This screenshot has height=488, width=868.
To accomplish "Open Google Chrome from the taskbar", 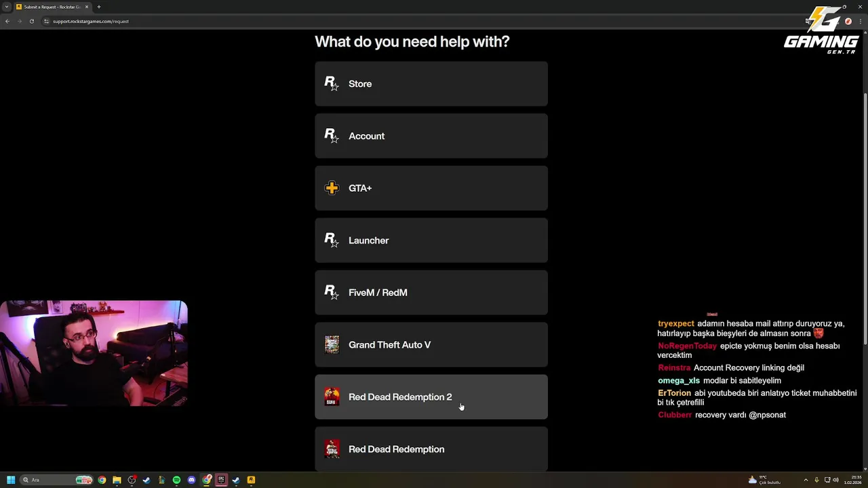I will click(x=102, y=480).
